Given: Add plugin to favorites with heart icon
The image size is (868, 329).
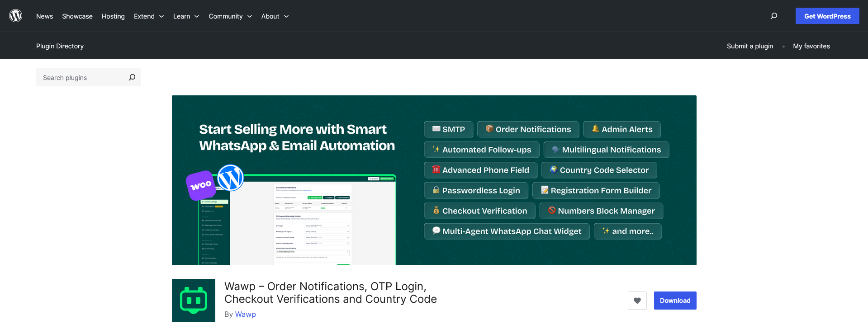Looking at the screenshot, I should click(x=637, y=301).
